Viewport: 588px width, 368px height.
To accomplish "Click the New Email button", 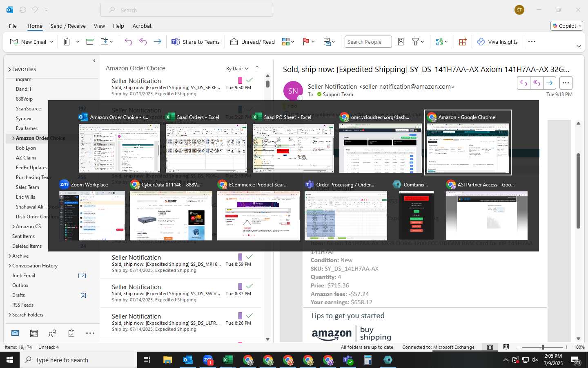I will pos(28,42).
